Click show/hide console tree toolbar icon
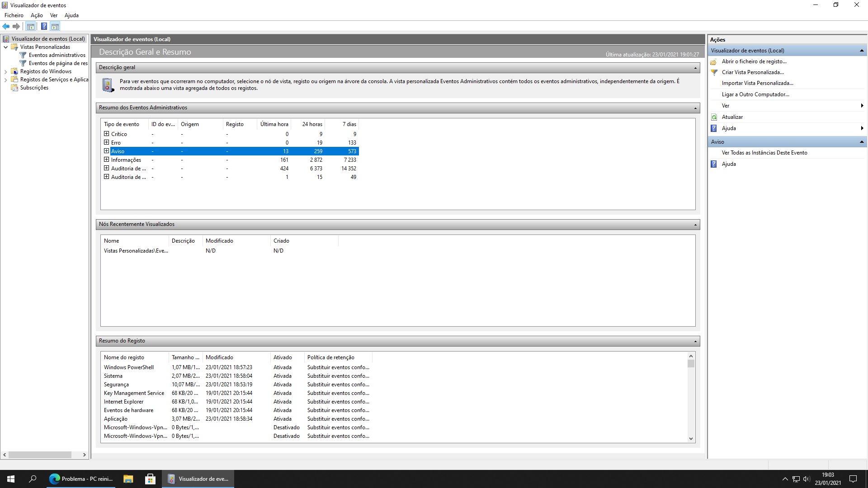Screen dimensions: 868x488 (x=30, y=26)
